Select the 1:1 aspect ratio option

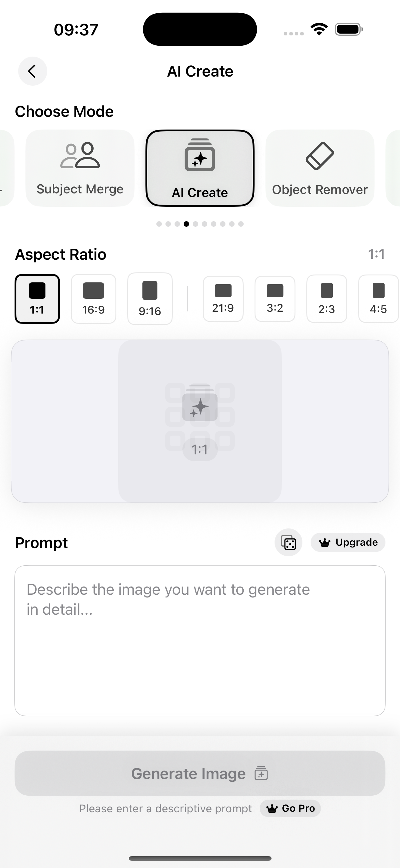37,298
